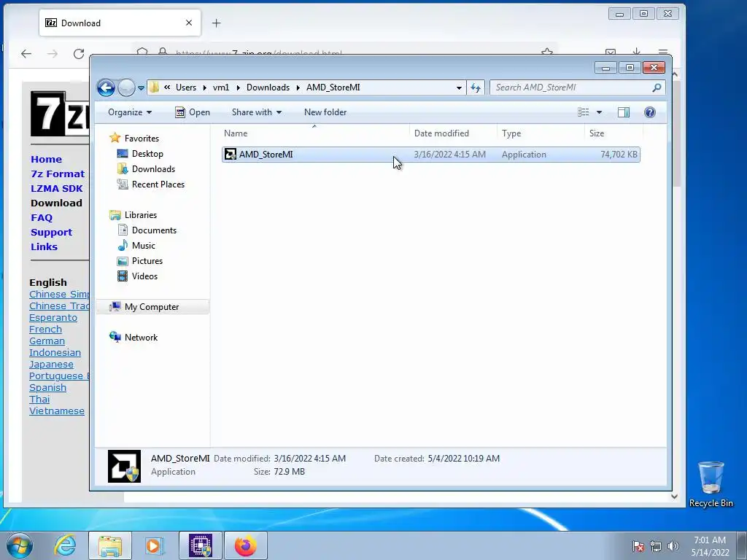Click the Support link on 7-Zip page
747x560 pixels.
[x=52, y=233]
